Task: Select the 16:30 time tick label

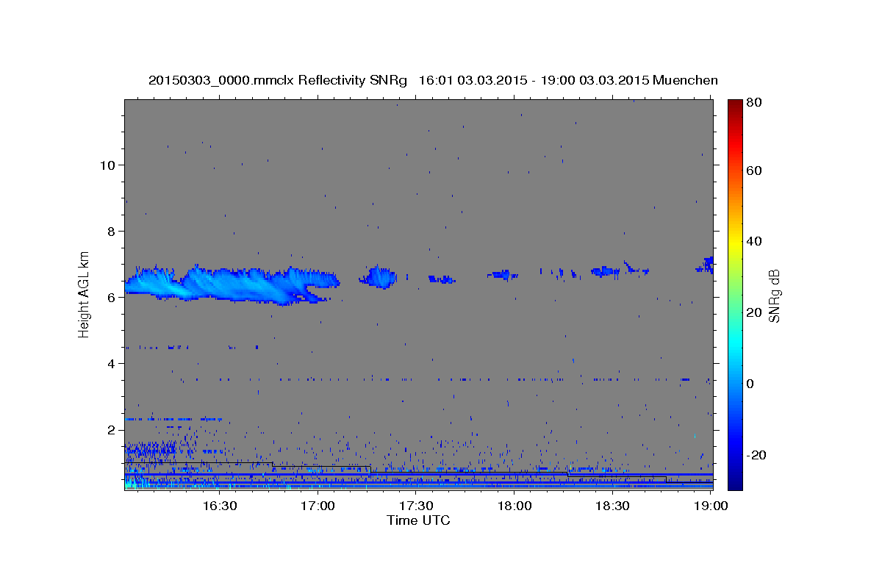Action: point(219,506)
